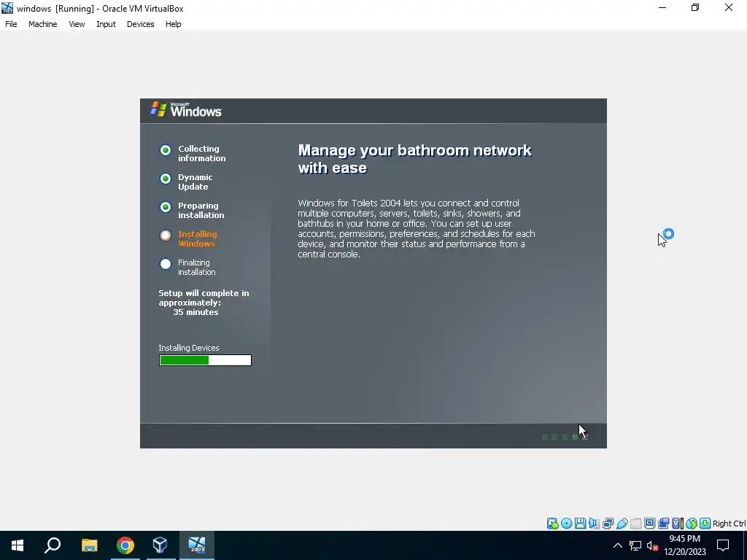747x560 pixels.
Task: Click the USB devices status icon
Action: pos(622,524)
